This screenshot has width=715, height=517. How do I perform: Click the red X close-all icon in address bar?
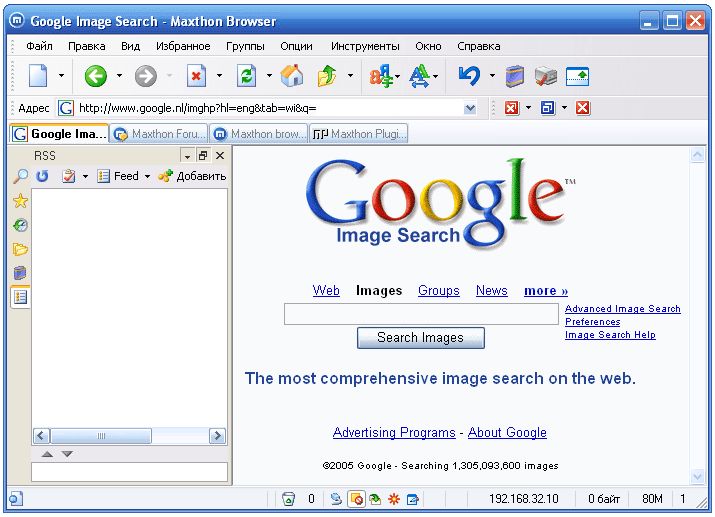[512, 108]
